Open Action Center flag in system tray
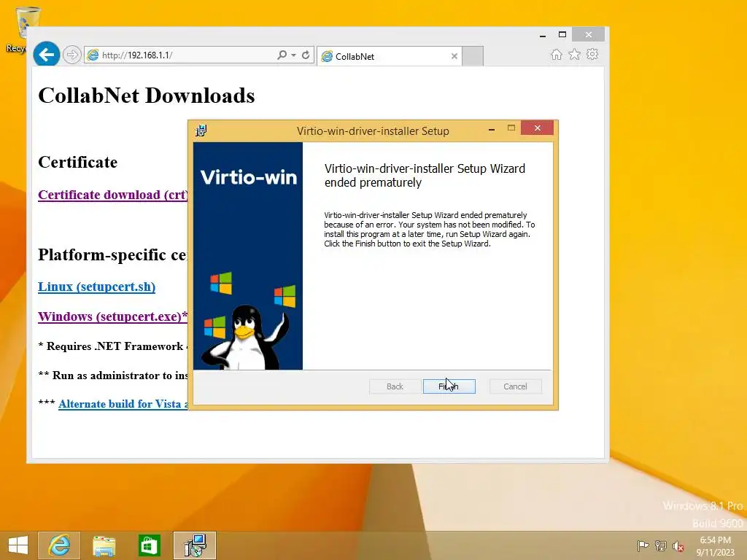The height and width of the screenshot is (560, 747). (643, 545)
